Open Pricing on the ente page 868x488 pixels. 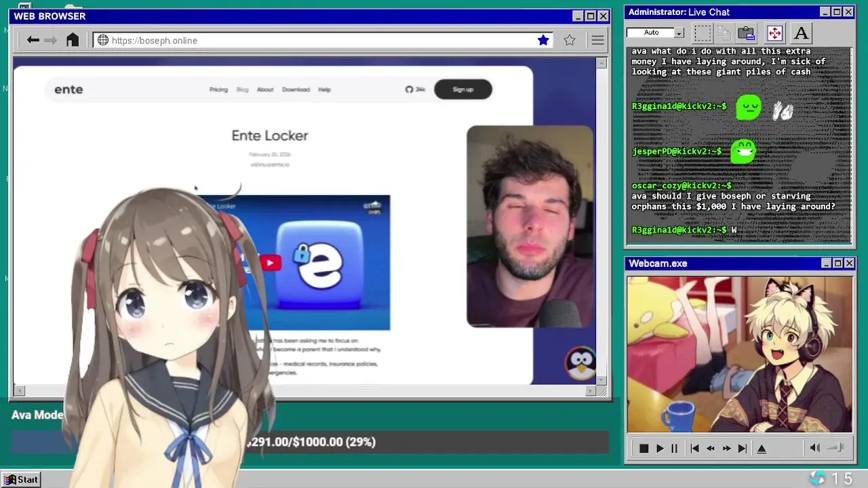click(x=218, y=89)
